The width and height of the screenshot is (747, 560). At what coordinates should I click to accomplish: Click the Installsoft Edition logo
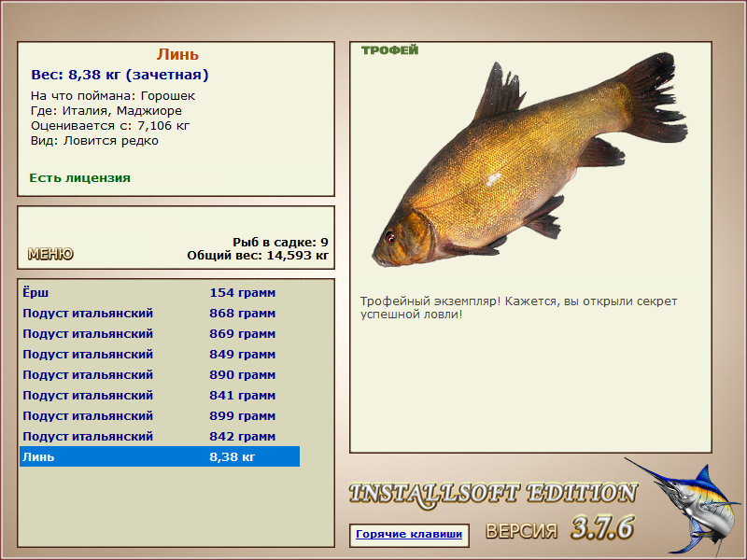(493, 495)
